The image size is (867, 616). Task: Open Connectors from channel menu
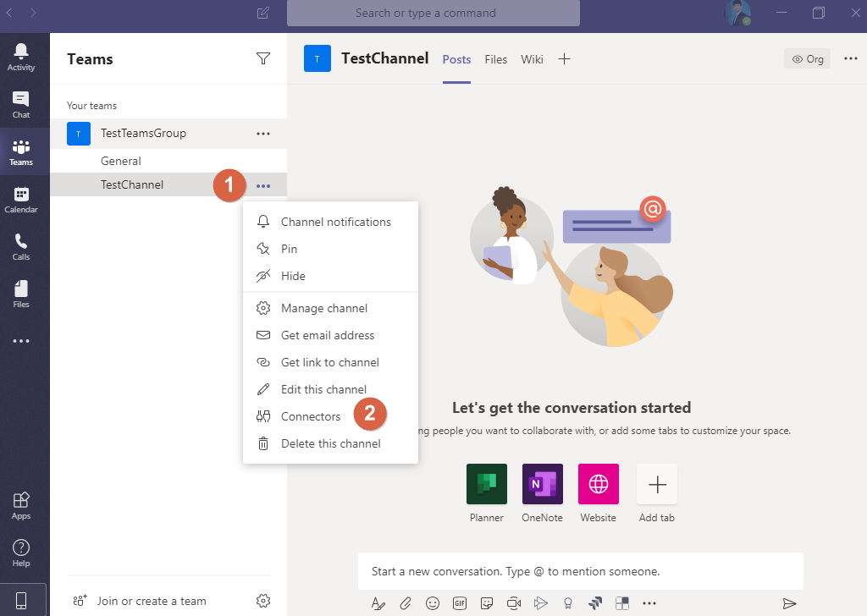click(x=331, y=416)
